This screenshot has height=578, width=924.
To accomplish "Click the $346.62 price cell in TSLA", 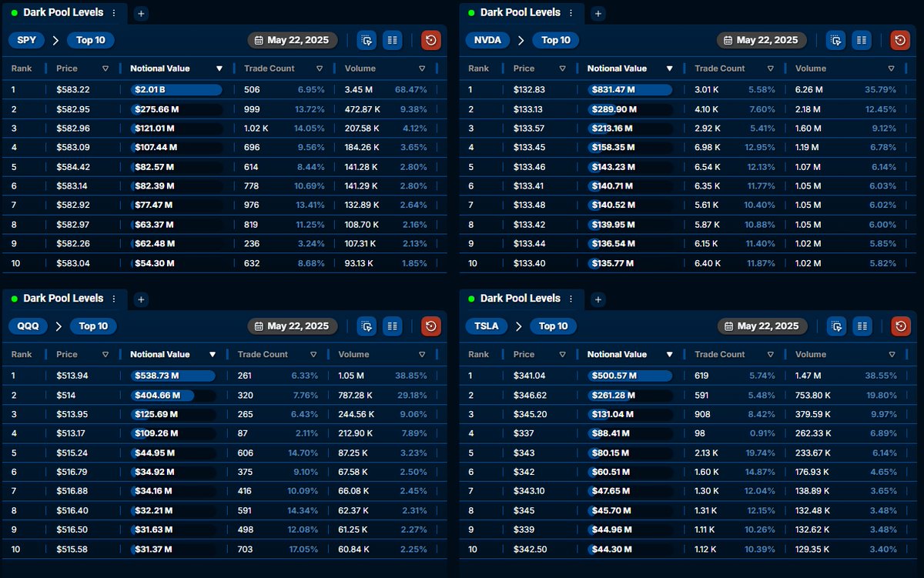I will click(530, 396).
